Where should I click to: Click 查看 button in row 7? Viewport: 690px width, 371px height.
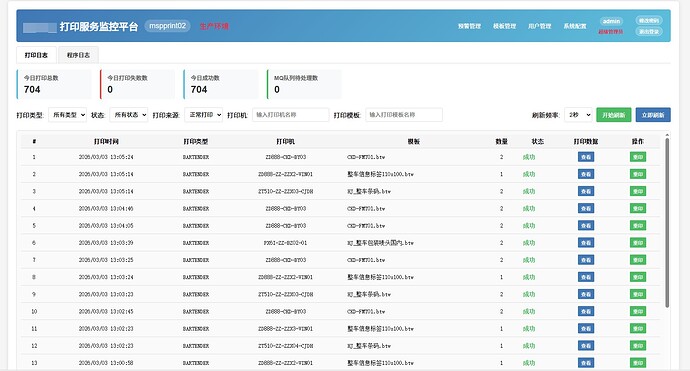(586, 260)
